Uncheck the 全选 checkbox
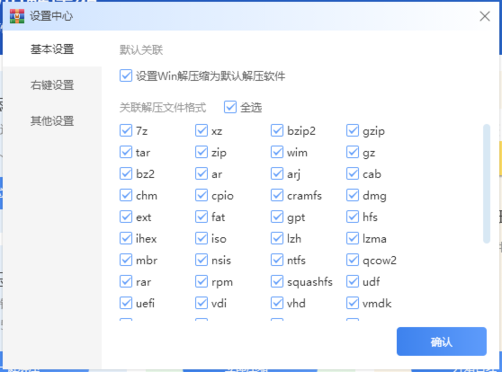 [x=230, y=107]
